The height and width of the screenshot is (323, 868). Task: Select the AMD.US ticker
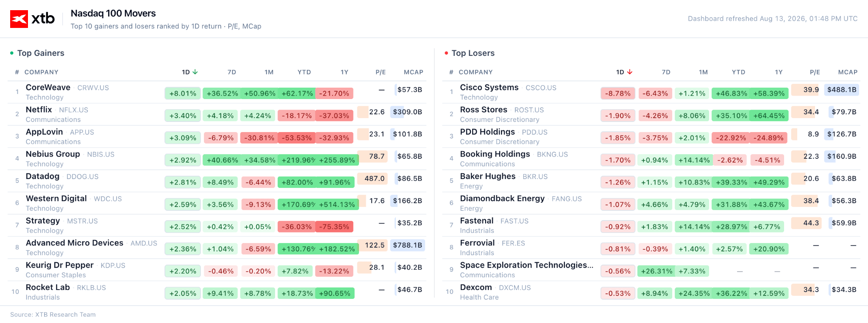click(x=144, y=243)
